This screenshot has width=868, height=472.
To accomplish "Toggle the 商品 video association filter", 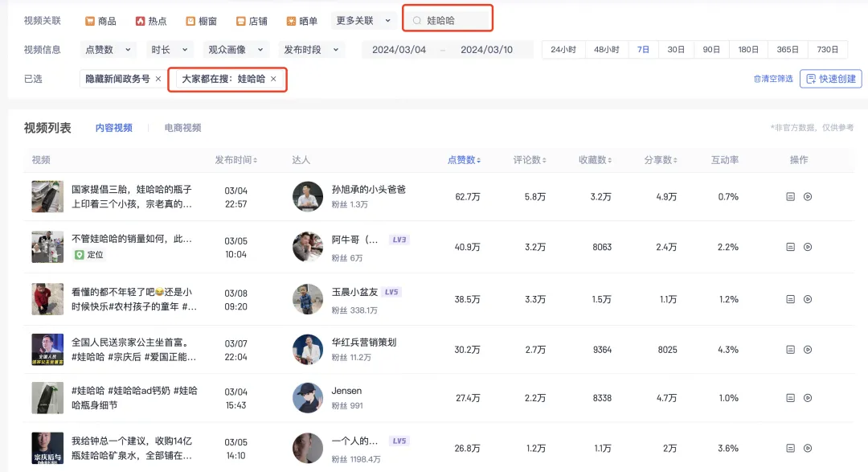I will pos(100,21).
